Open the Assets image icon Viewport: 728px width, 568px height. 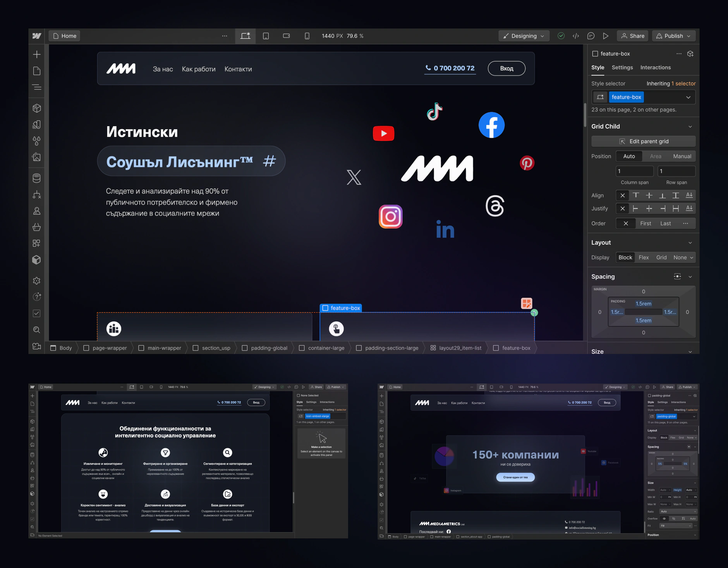[37, 157]
